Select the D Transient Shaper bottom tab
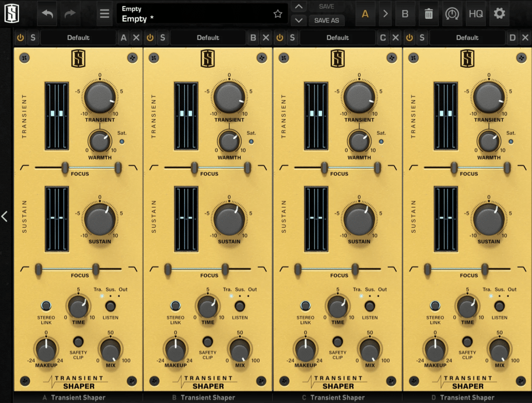 [x=463, y=397]
